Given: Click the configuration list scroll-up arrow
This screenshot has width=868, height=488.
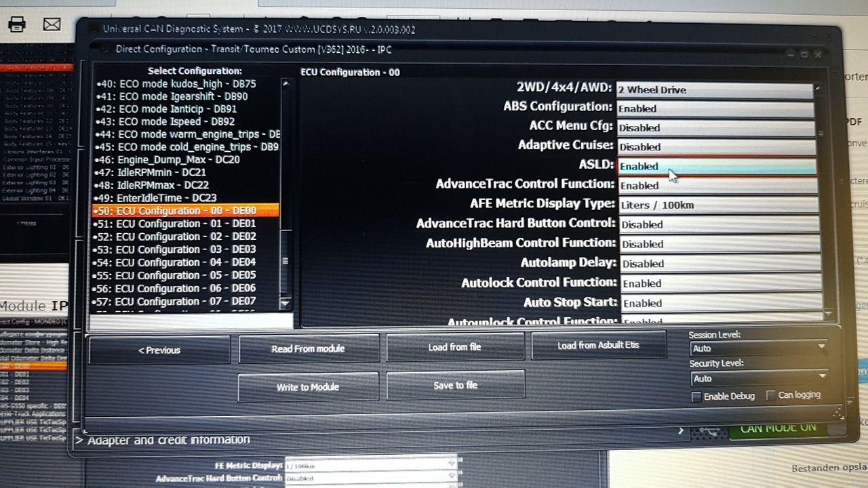Looking at the screenshot, I should pyautogui.click(x=285, y=84).
